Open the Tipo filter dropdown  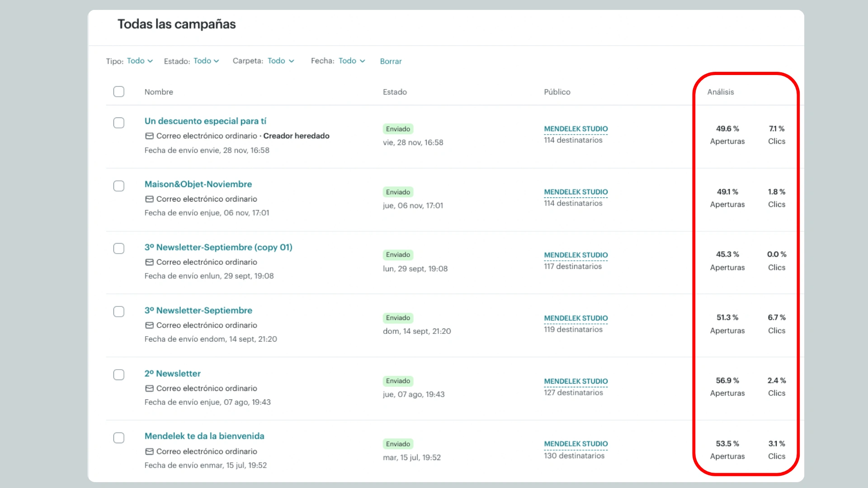140,61
